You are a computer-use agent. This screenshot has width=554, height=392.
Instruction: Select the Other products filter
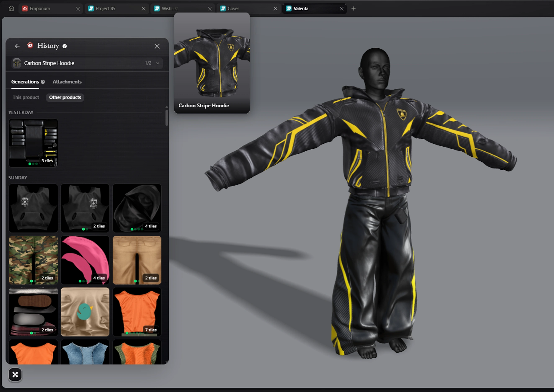coord(65,98)
